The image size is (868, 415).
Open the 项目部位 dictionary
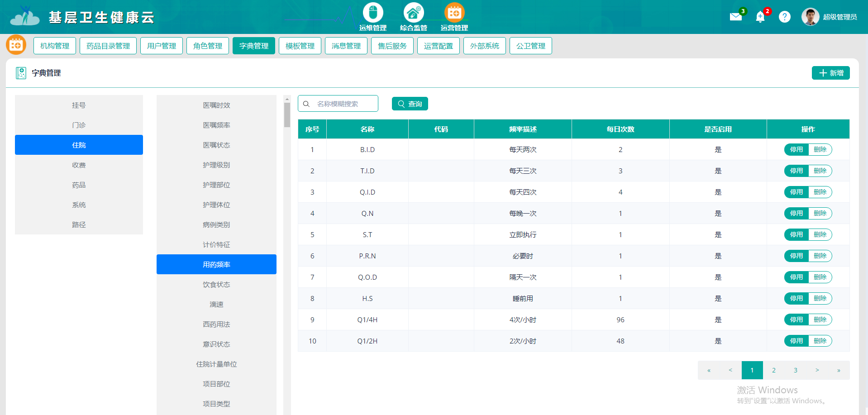tap(216, 384)
